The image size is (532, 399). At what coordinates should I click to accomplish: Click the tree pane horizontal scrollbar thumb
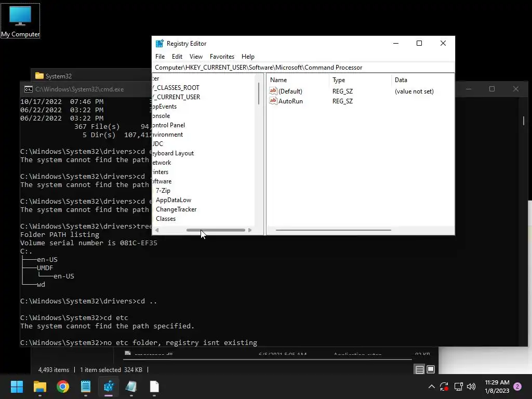[x=216, y=230]
